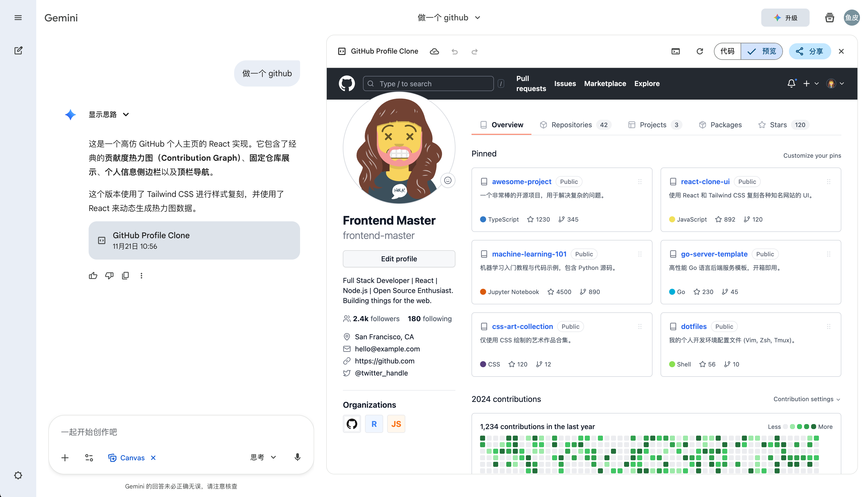This screenshot has height=497, width=868.
Task: Click the notification bell in GitHub header
Action: click(791, 84)
